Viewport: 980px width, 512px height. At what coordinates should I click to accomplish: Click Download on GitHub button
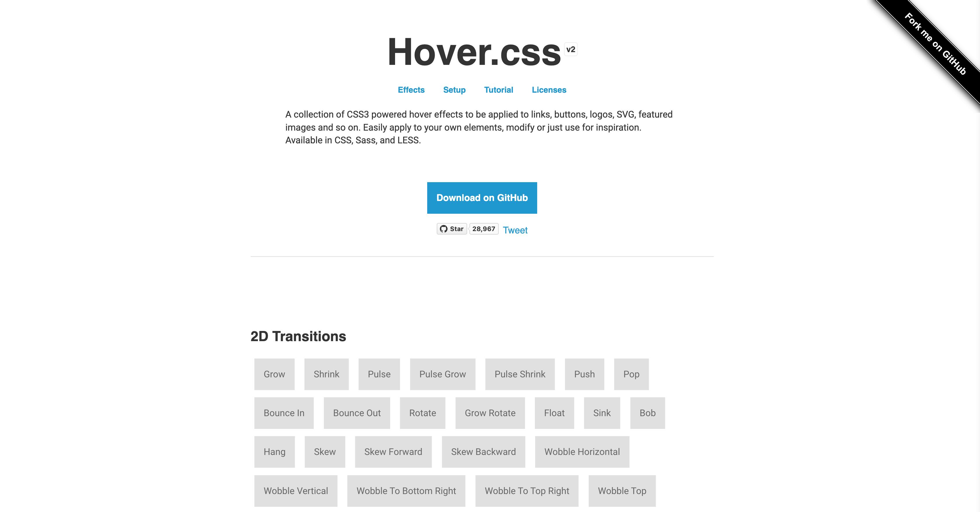[x=482, y=197]
